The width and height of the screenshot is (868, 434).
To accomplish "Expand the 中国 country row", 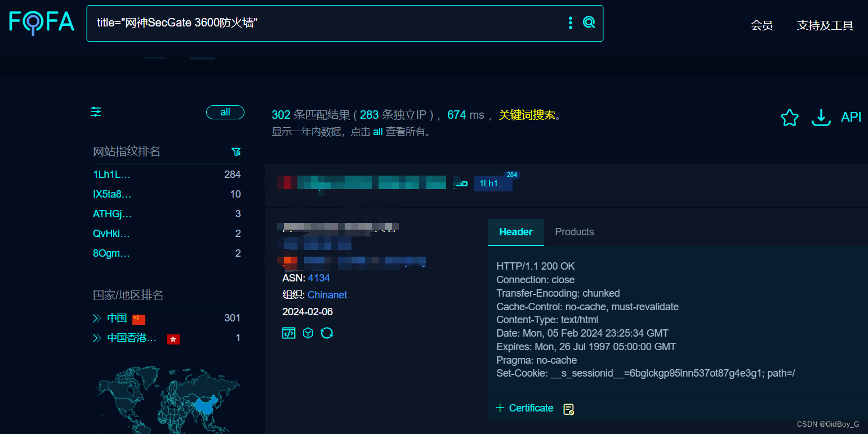I will point(96,319).
